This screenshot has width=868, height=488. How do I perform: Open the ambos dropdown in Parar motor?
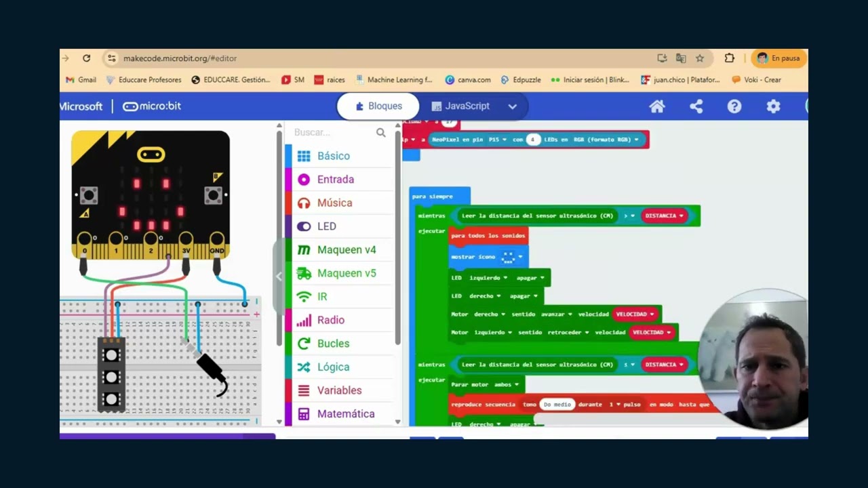508,384
